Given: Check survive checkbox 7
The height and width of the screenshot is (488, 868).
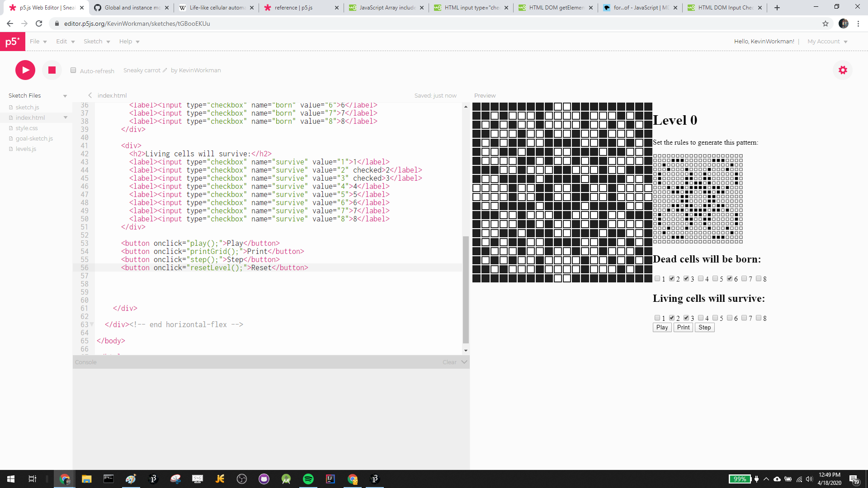Looking at the screenshot, I should (x=744, y=318).
